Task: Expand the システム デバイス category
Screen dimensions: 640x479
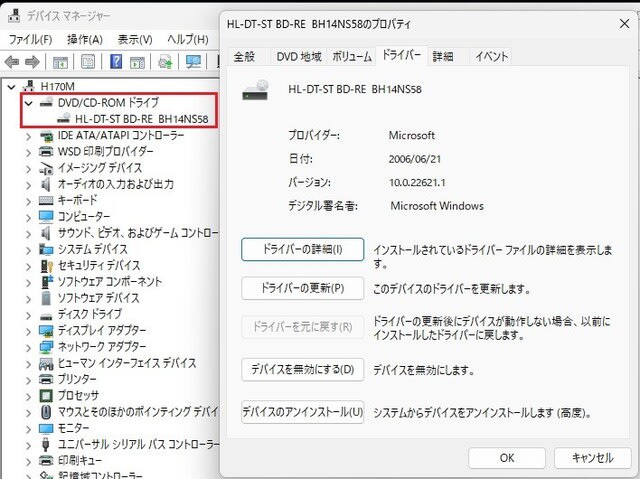Action: 28,250
